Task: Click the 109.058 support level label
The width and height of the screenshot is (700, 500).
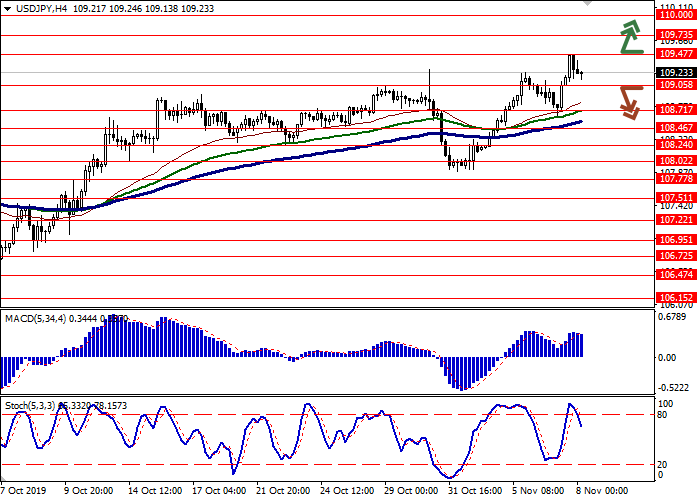Action: pos(677,86)
